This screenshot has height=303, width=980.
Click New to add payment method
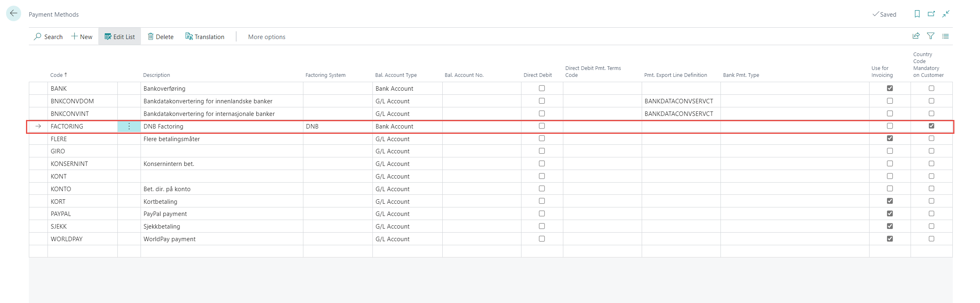[82, 37]
